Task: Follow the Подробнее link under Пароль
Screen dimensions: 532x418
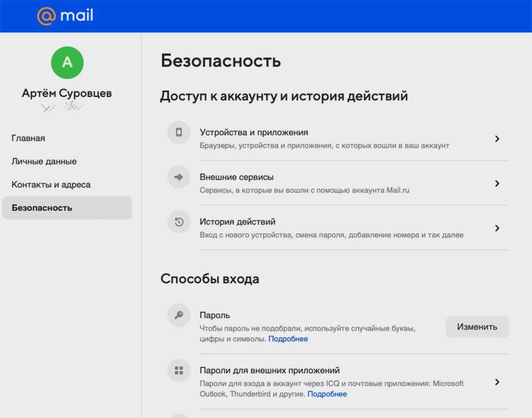Action: point(288,339)
